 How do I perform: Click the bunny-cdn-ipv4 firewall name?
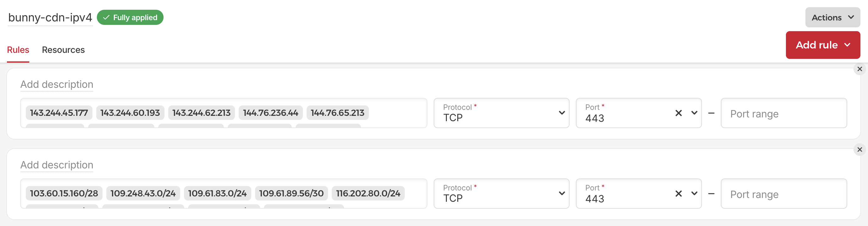[50, 18]
